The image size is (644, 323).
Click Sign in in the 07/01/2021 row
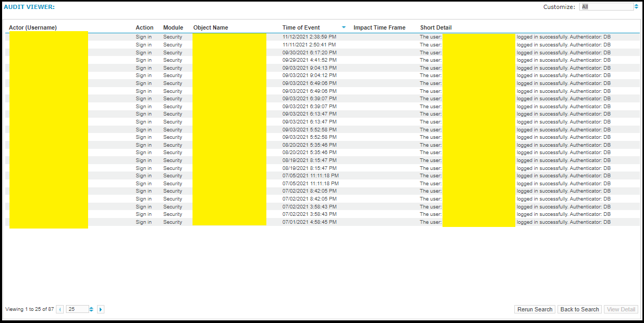click(143, 222)
